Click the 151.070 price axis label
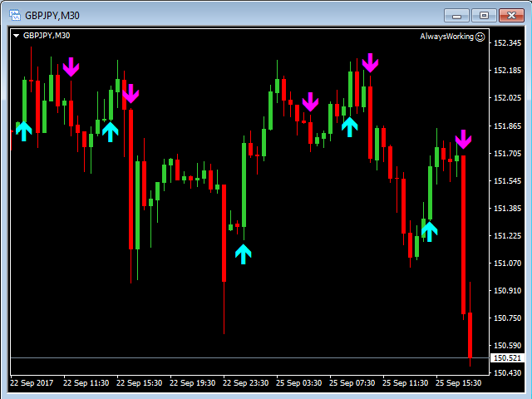This screenshot has height=399, width=532. click(507, 264)
